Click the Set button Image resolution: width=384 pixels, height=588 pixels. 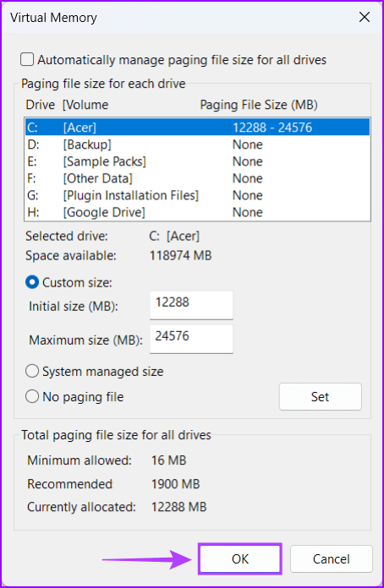[x=321, y=397]
